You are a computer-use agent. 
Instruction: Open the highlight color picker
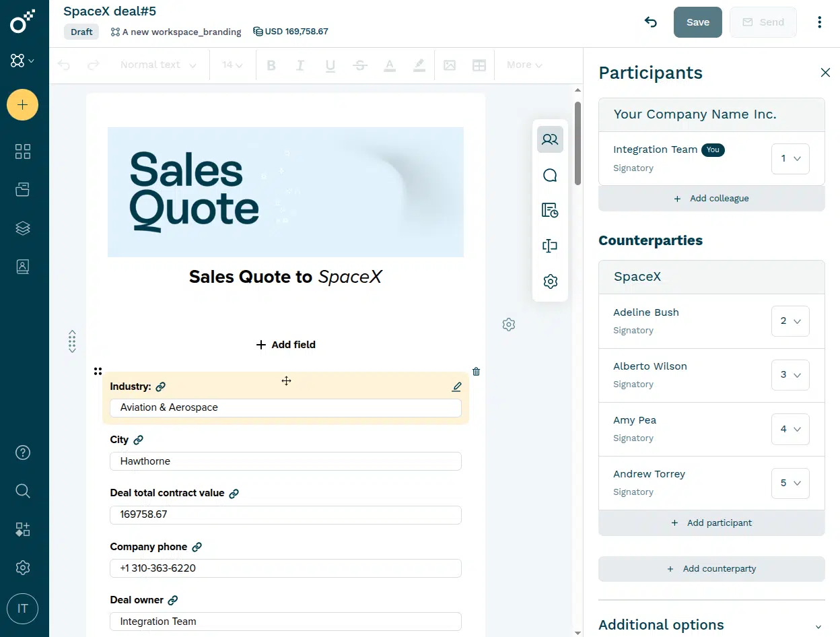point(419,65)
